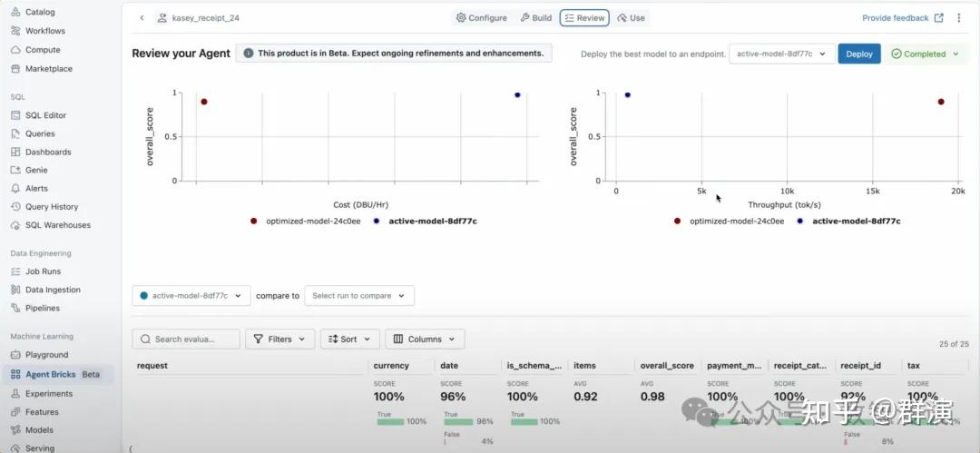980x453 pixels.
Task: Toggle active-model-8df77c legend under Cost chart
Action: click(432, 221)
